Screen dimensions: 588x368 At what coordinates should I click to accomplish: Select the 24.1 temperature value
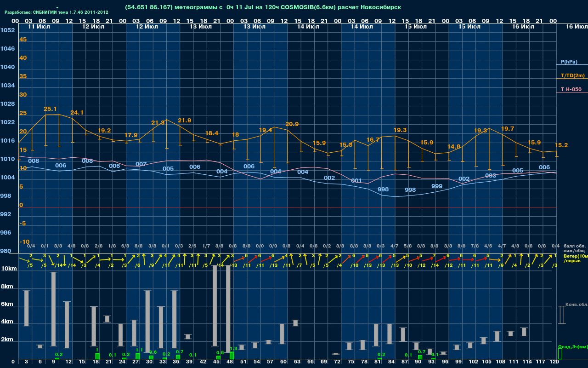coord(77,113)
